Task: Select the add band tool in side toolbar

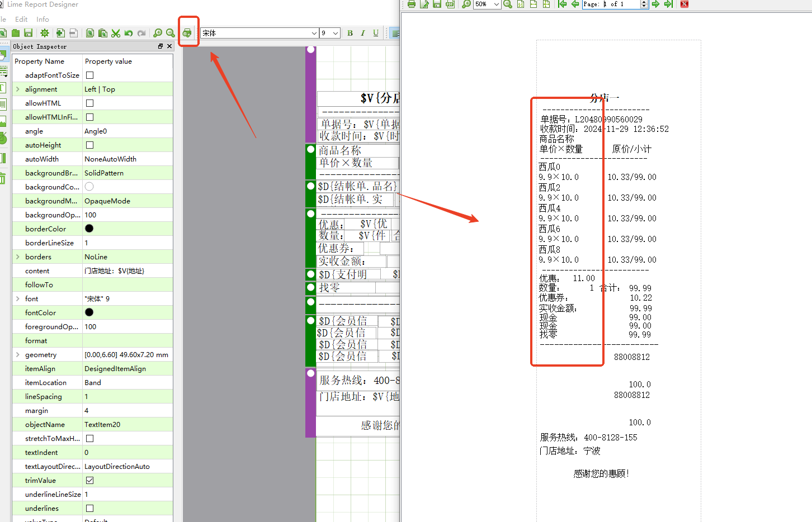Action: (x=3, y=71)
